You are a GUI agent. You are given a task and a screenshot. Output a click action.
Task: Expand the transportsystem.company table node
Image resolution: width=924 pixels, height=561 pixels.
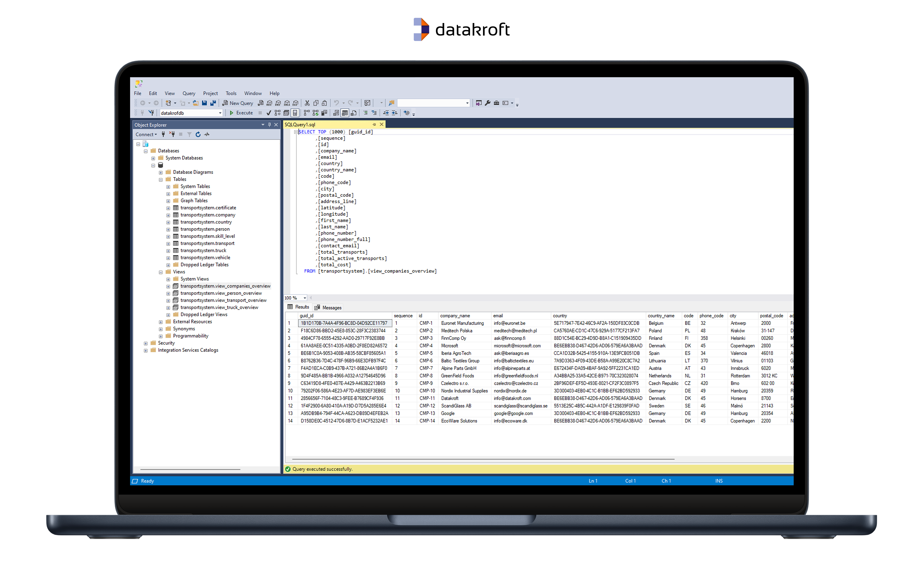[x=168, y=215]
